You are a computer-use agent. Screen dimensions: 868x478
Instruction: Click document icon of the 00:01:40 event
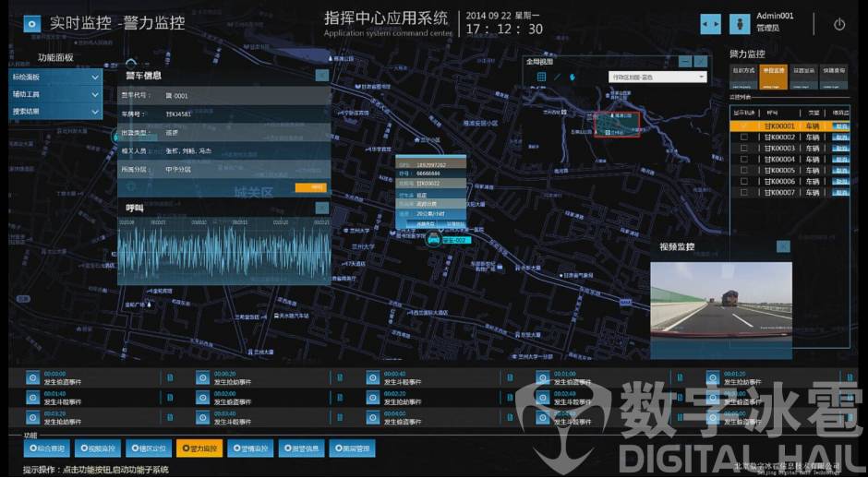point(170,397)
